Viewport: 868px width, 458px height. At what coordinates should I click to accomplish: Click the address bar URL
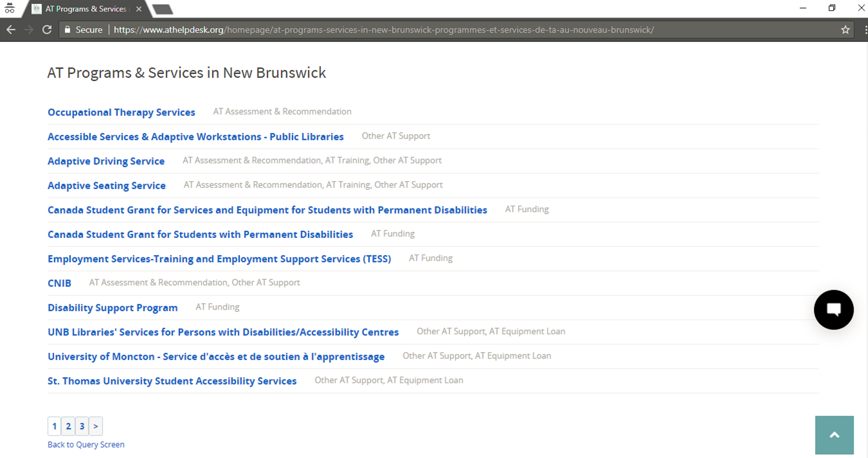[x=384, y=30]
